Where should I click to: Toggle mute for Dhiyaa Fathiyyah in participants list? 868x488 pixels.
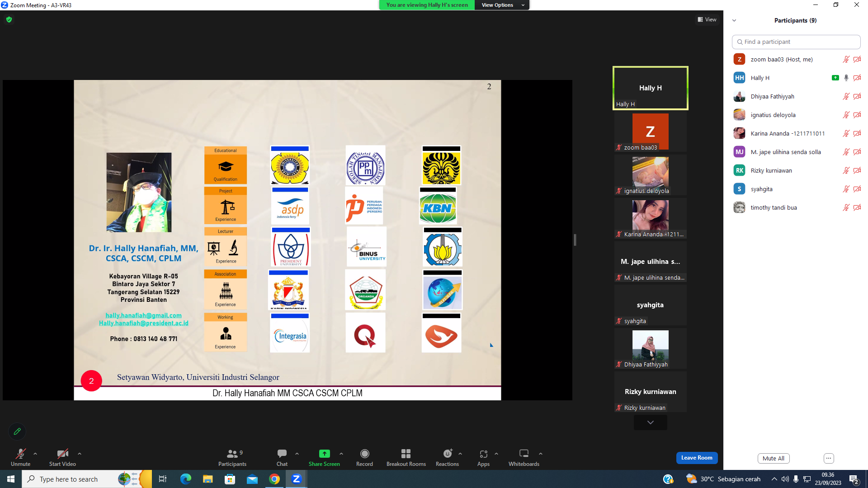846,96
